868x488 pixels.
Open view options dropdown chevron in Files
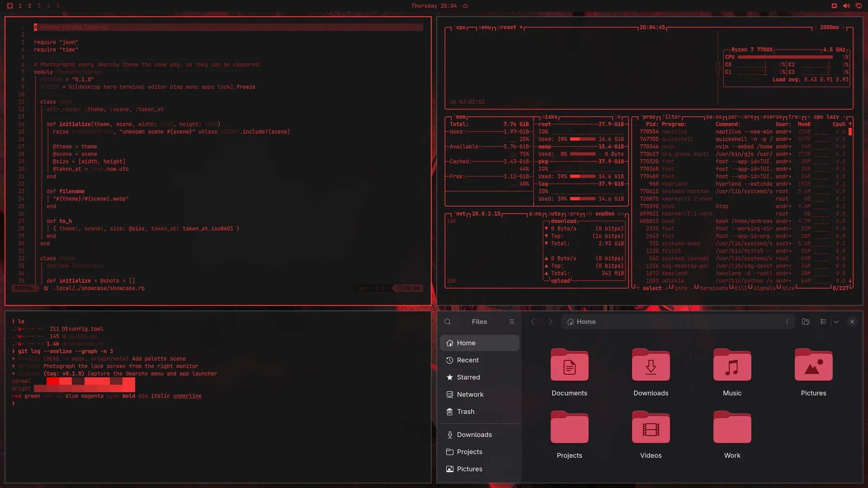point(836,322)
